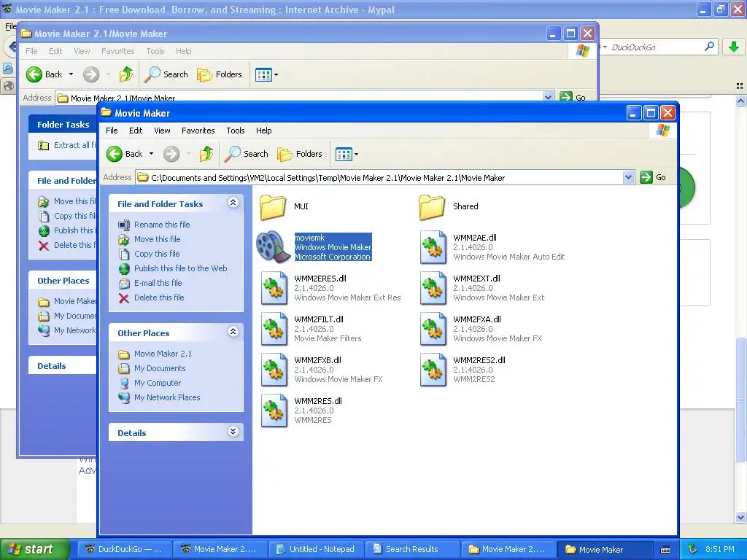The image size is (747, 560).
Task: Open address dropdown in Movie Maker 2.1 window behind
Action: 548,97
